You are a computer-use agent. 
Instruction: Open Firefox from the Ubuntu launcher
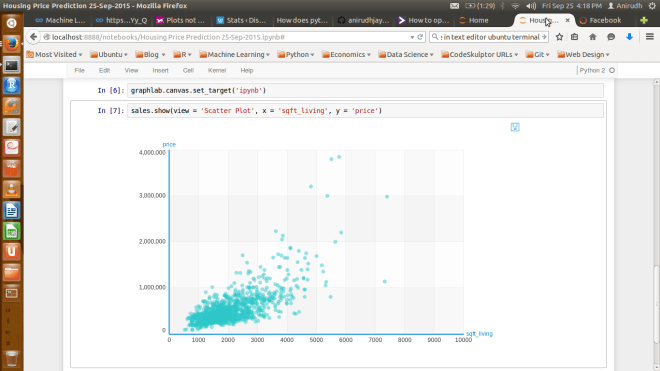(11, 44)
